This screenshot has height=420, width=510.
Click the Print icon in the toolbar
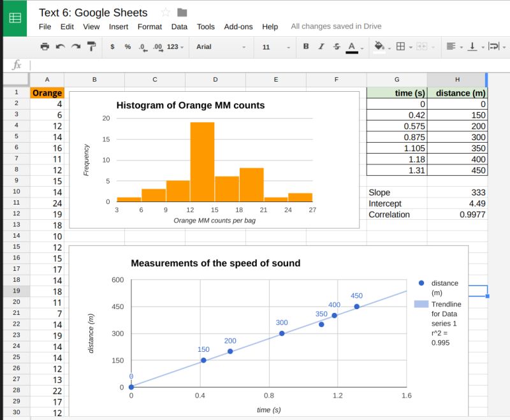coord(45,46)
